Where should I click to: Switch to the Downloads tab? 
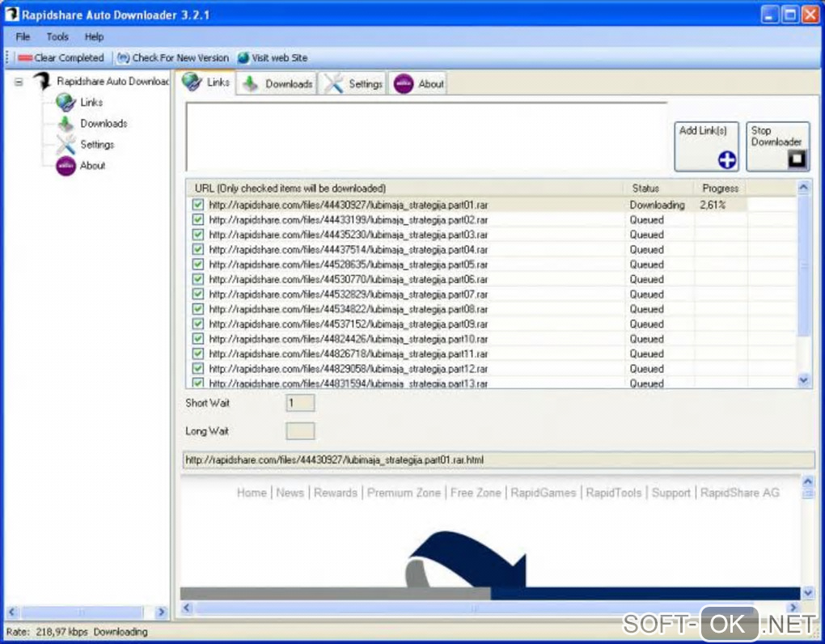click(277, 83)
